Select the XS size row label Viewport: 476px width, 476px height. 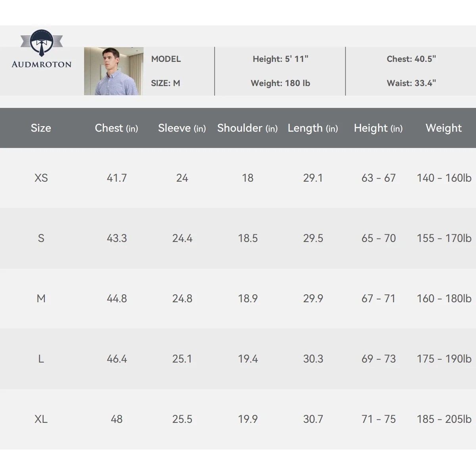(41, 178)
